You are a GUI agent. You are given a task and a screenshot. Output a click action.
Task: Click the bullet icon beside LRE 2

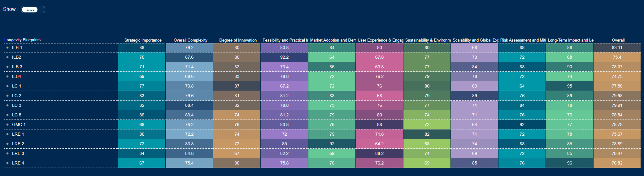[x=7, y=144]
